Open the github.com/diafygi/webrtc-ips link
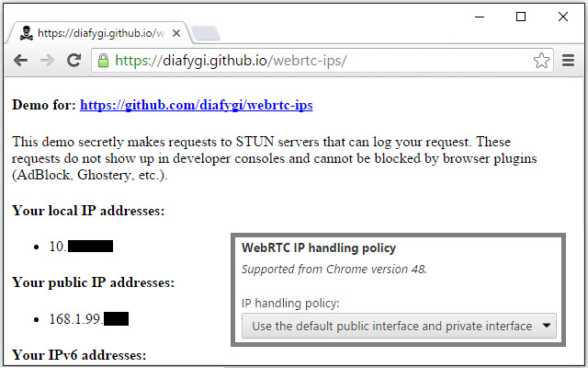 click(196, 105)
